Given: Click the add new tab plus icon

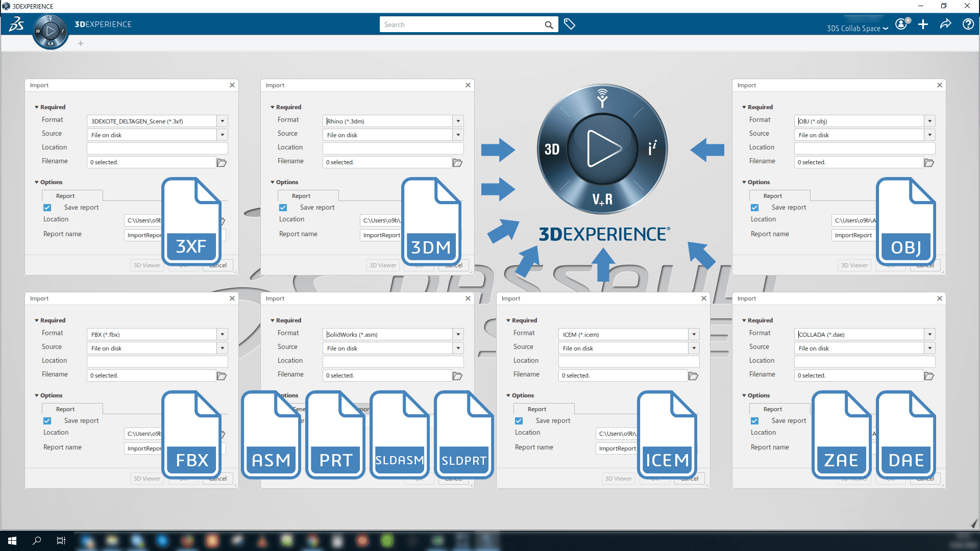Looking at the screenshot, I should [x=80, y=43].
